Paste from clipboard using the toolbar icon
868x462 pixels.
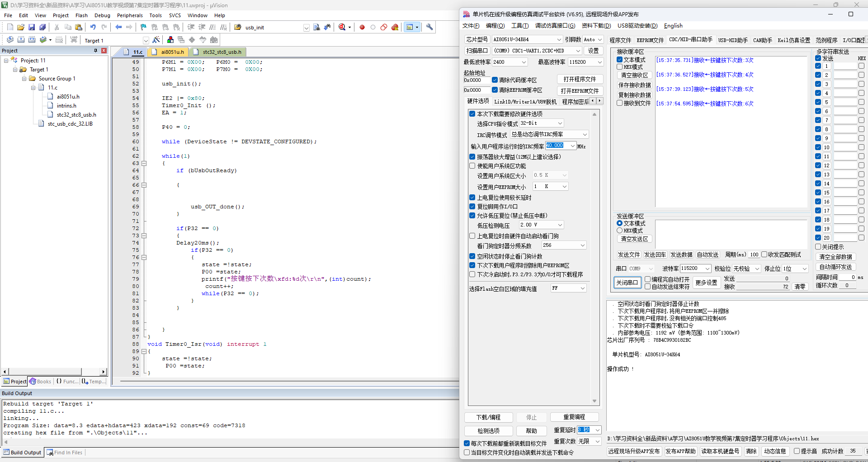coord(79,27)
